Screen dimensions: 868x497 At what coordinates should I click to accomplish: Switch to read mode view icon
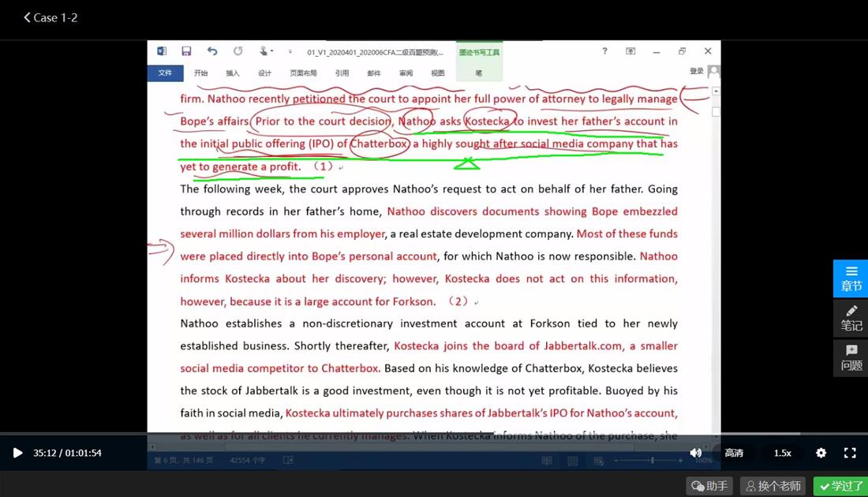tap(547, 461)
